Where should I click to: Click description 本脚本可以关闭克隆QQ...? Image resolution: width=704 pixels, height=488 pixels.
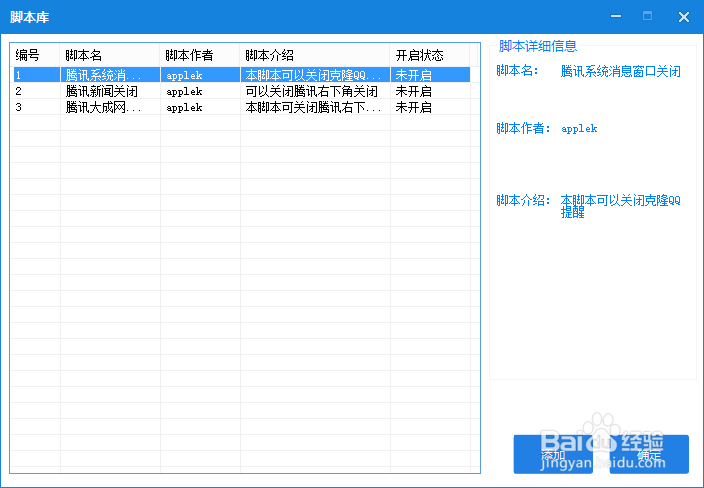pos(313,75)
